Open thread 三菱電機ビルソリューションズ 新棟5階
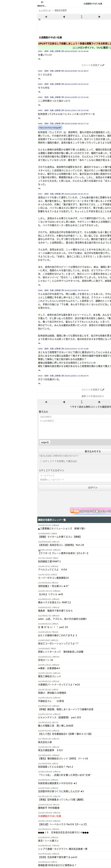 (62, 529)
